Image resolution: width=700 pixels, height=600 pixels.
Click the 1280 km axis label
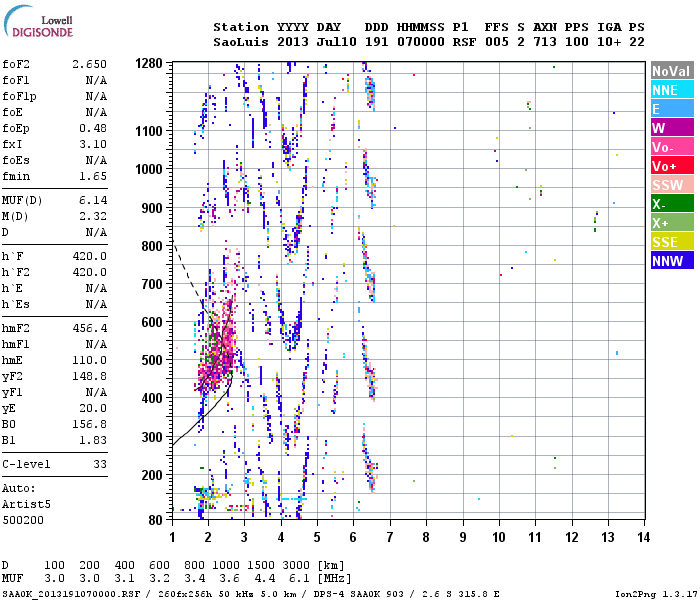tap(149, 63)
